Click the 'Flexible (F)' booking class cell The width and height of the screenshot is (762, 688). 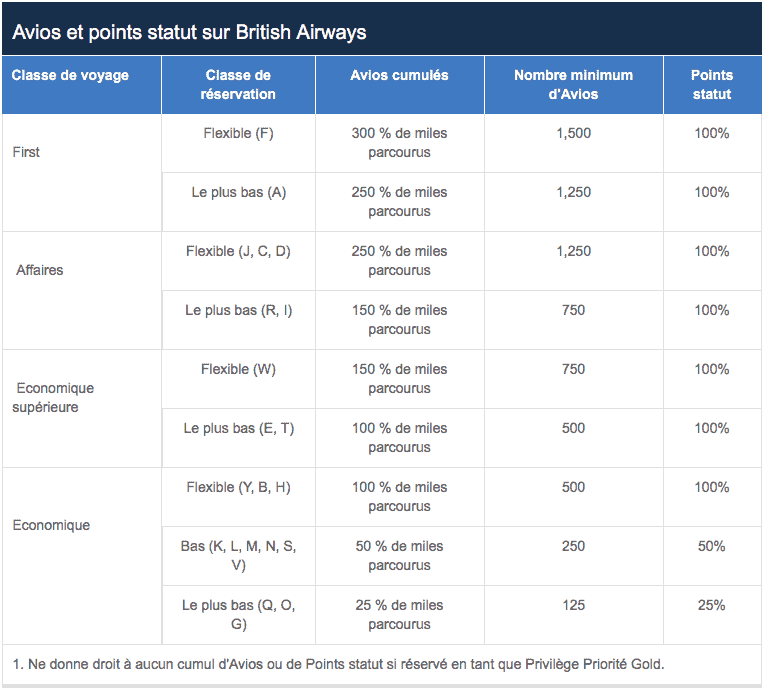238,133
